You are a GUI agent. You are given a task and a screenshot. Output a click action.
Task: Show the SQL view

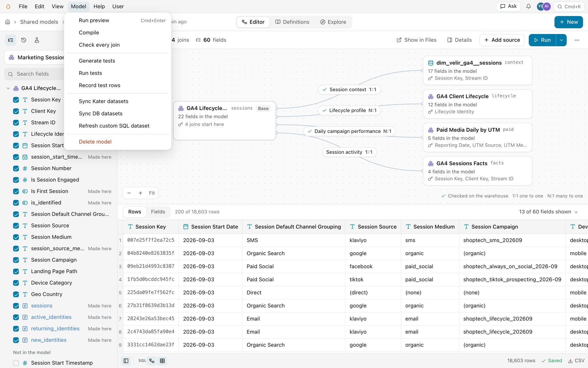click(x=142, y=360)
